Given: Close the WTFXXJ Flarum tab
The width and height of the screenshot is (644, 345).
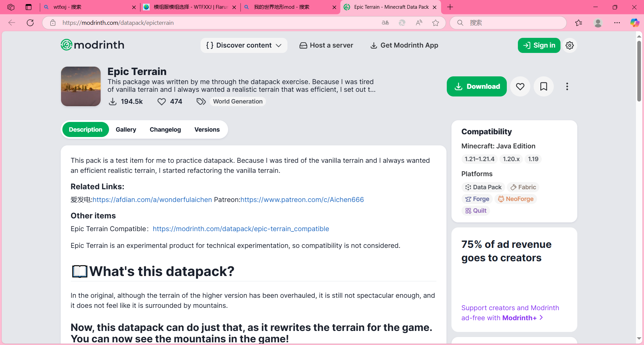Looking at the screenshot, I should pyautogui.click(x=234, y=7).
